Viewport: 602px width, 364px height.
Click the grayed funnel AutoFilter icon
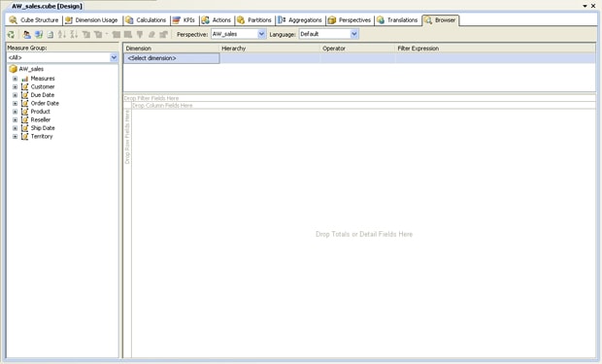click(140, 35)
